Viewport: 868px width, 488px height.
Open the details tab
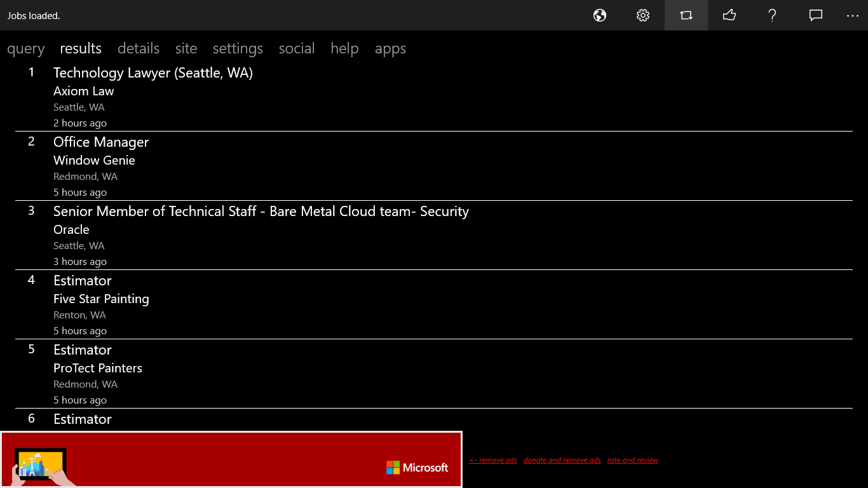pyautogui.click(x=139, y=48)
